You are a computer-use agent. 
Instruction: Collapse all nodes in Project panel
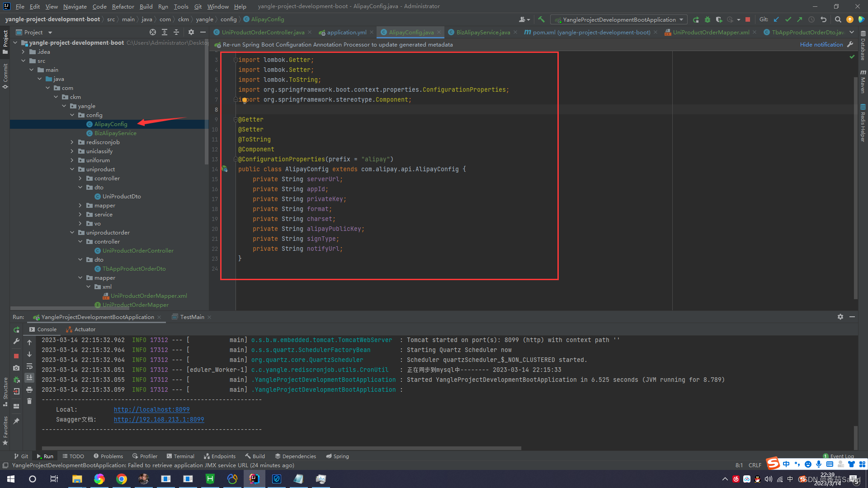click(176, 32)
